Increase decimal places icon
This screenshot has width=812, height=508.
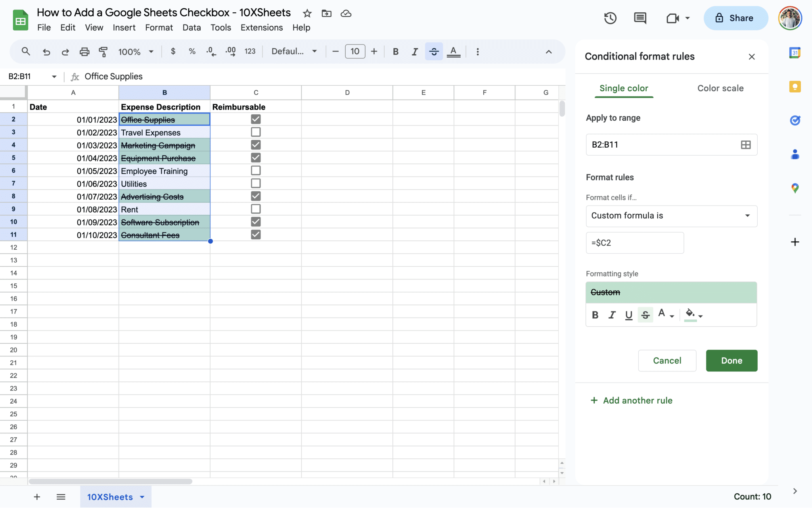pos(230,52)
